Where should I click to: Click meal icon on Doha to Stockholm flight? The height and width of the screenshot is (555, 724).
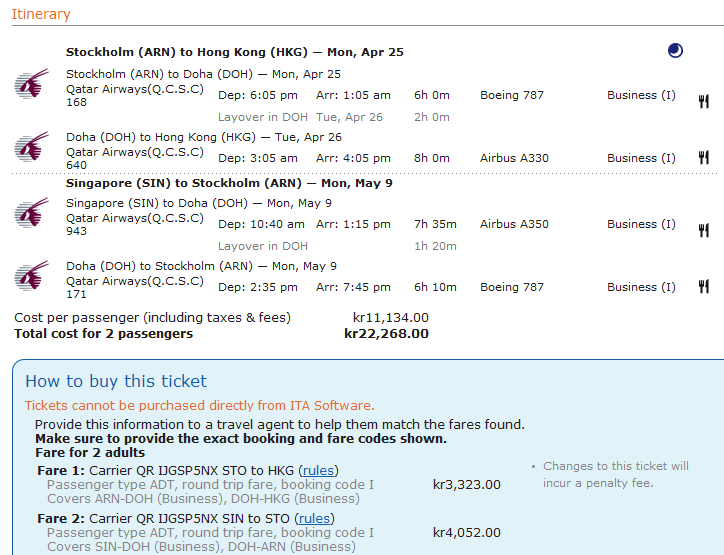[703, 287]
